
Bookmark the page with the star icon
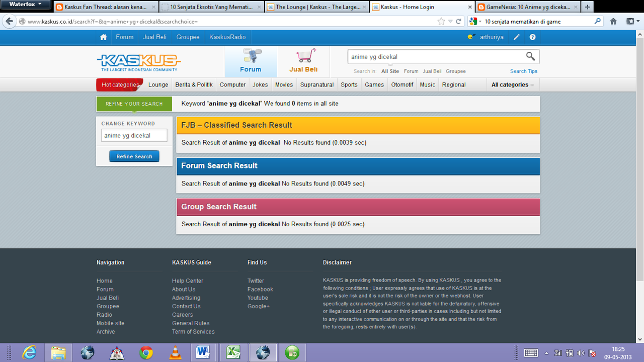point(441,22)
